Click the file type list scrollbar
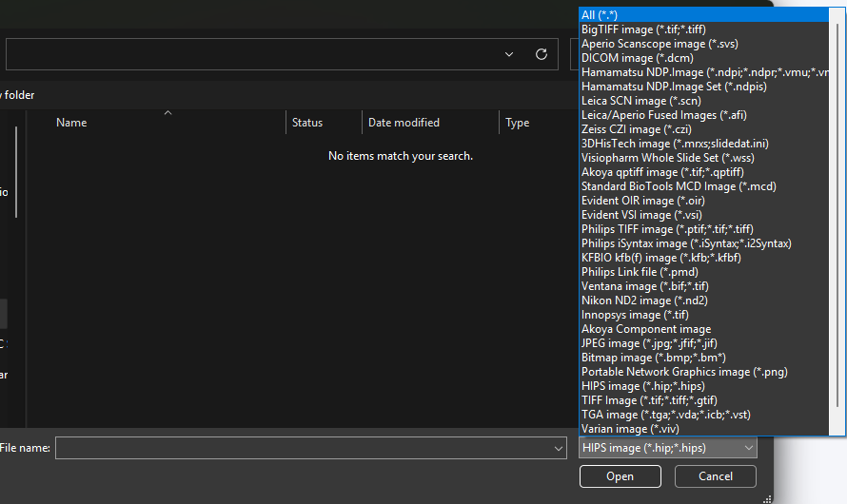Screen dimensions: 847x504 (837, 216)
